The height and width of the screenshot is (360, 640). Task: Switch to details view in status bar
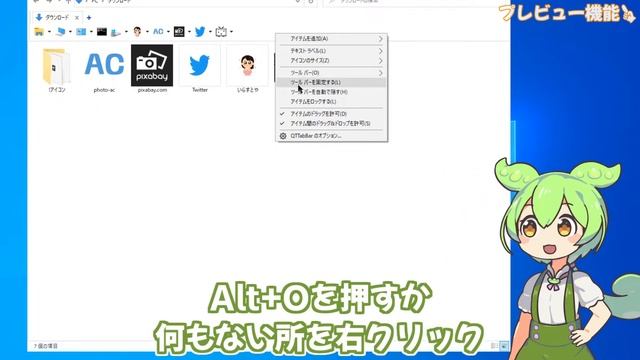(x=494, y=346)
